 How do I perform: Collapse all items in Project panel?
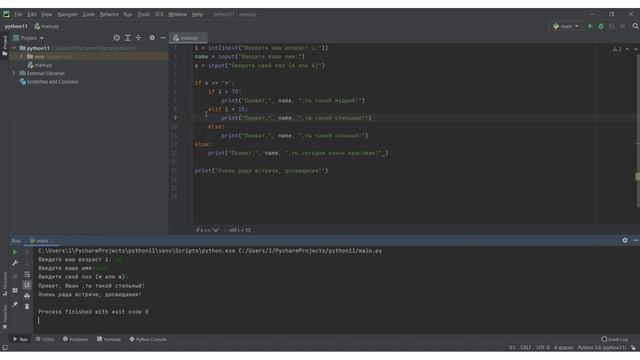138,38
